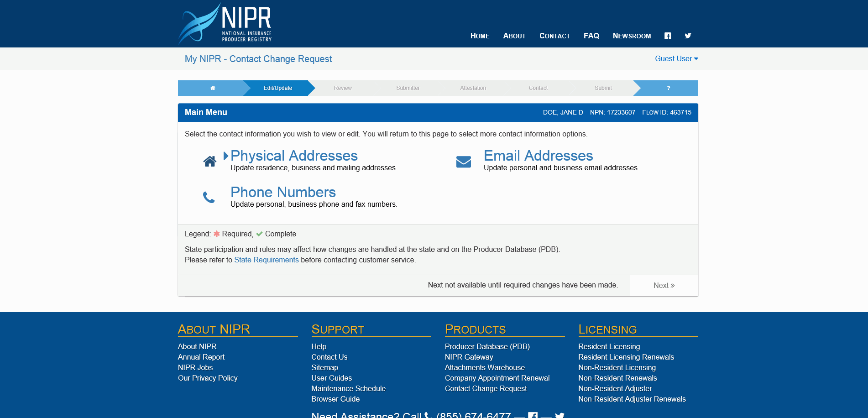Click the phone handset icon beside Phone Numbers
The image size is (868, 418).
pos(209,197)
